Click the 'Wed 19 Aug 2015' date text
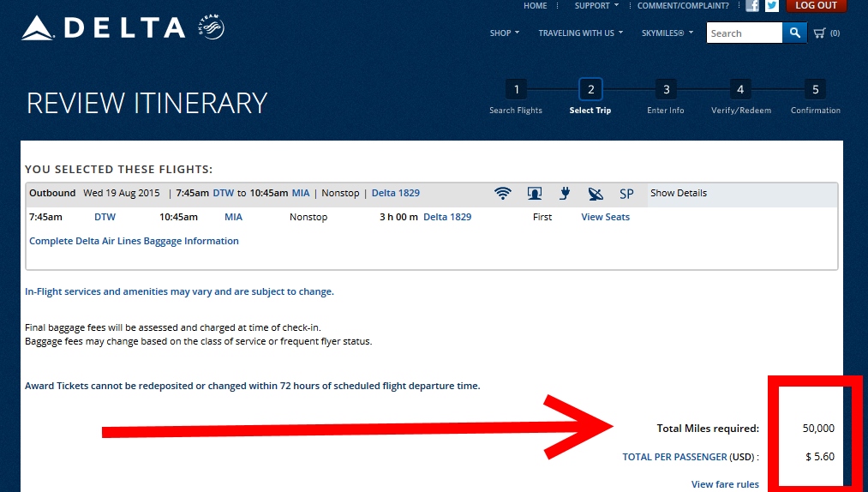868x492 pixels. (121, 193)
